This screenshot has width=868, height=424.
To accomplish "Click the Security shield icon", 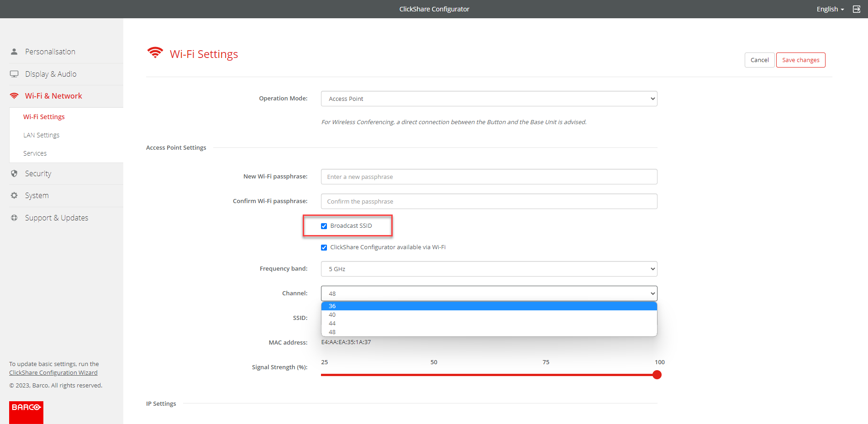I will coord(14,173).
